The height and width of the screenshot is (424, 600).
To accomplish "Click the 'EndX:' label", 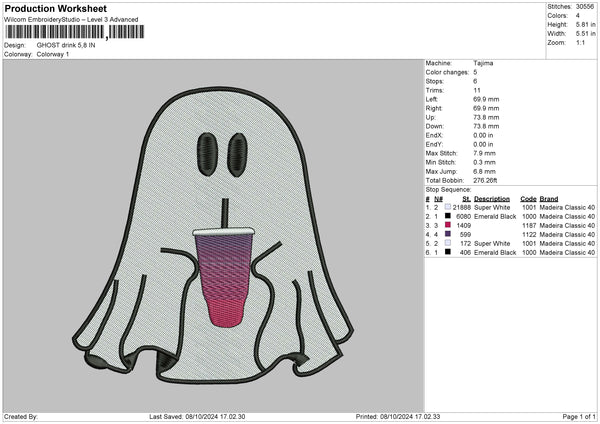I will coord(434,135).
